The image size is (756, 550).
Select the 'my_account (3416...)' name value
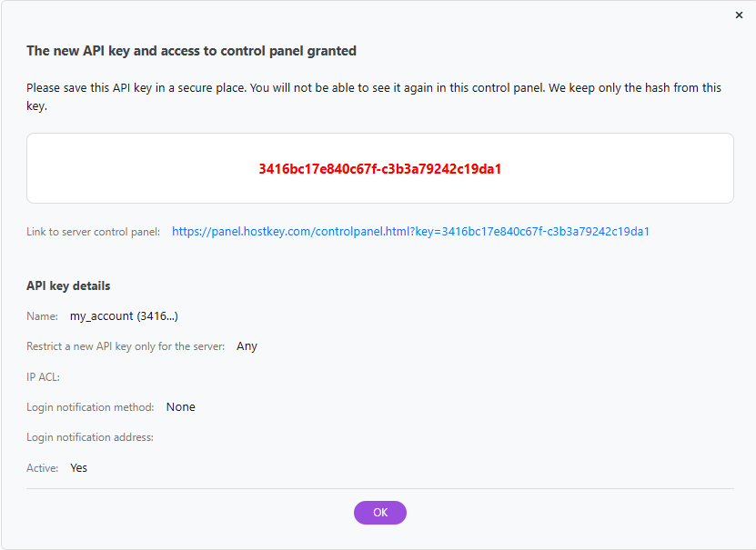(124, 316)
